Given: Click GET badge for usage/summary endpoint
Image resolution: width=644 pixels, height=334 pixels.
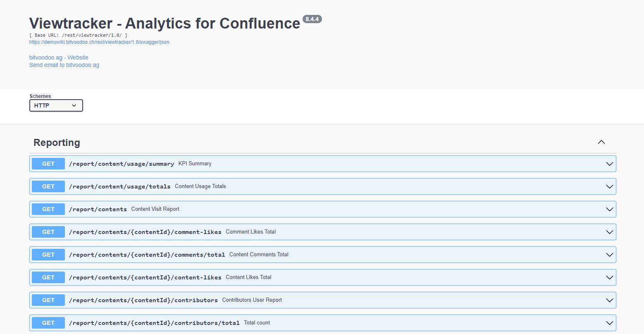Looking at the screenshot, I should coord(48,164).
